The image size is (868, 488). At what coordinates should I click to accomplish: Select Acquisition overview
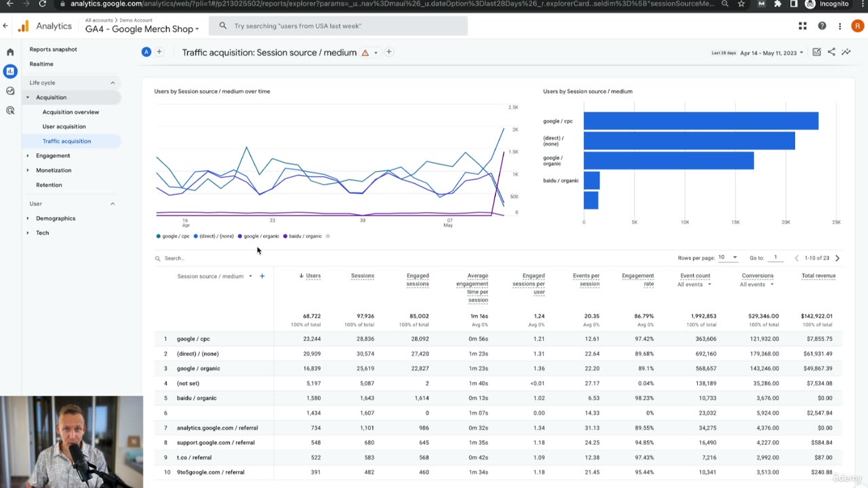[71, 112]
